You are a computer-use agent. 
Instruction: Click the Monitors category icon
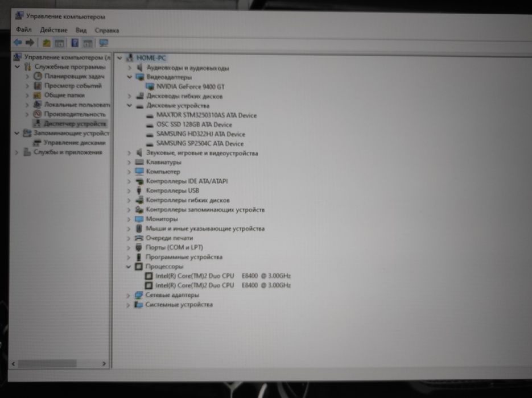pos(139,219)
